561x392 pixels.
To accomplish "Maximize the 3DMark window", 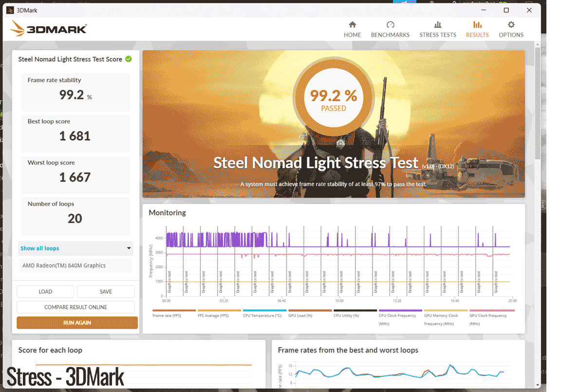I will point(506,10).
